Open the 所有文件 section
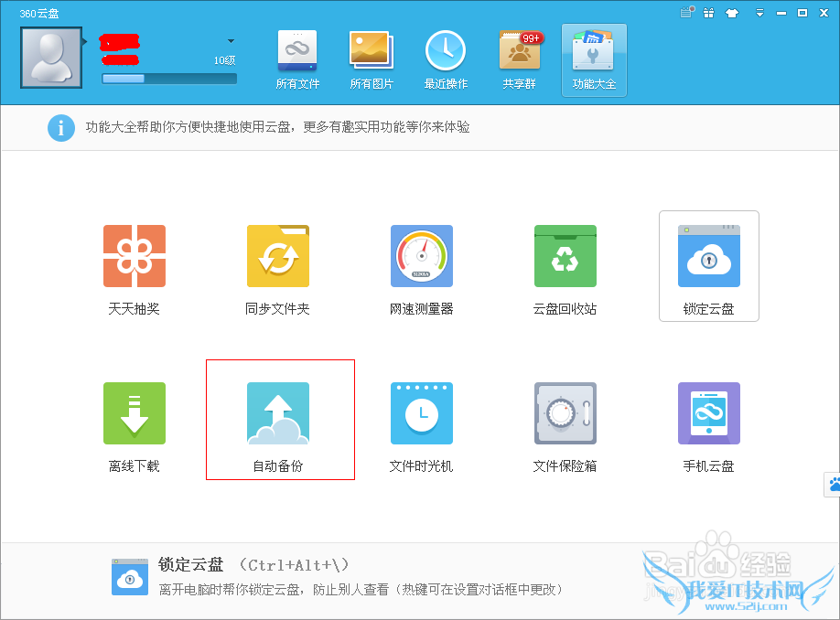Image resolution: width=840 pixels, height=620 pixels. click(297, 60)
